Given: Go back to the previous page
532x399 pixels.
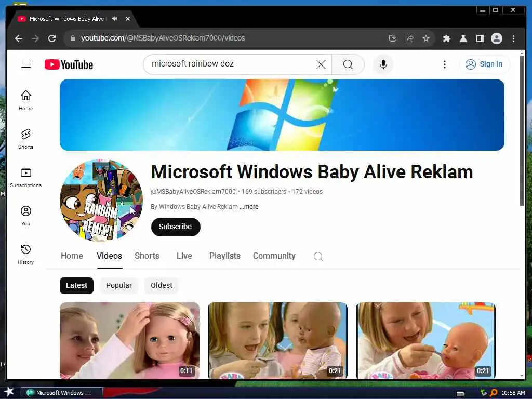Looking at the screenshot, I should [19, 38].
